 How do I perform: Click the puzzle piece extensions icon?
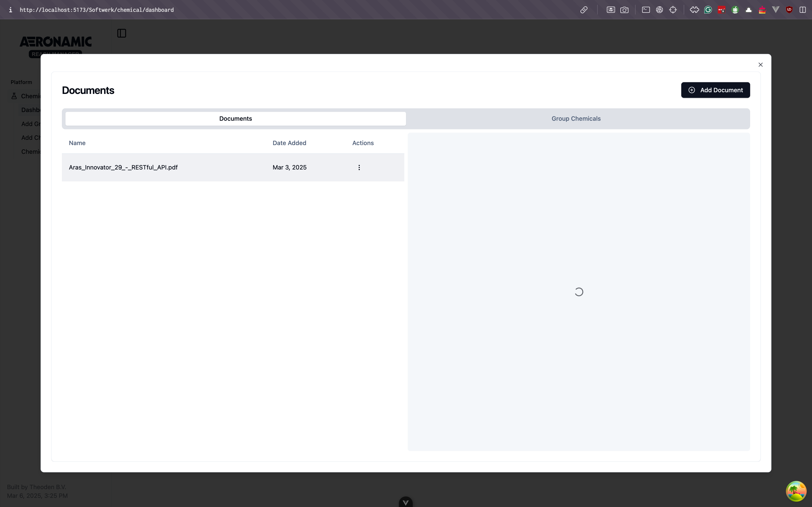pyautogui.click(x=694, y=10)
